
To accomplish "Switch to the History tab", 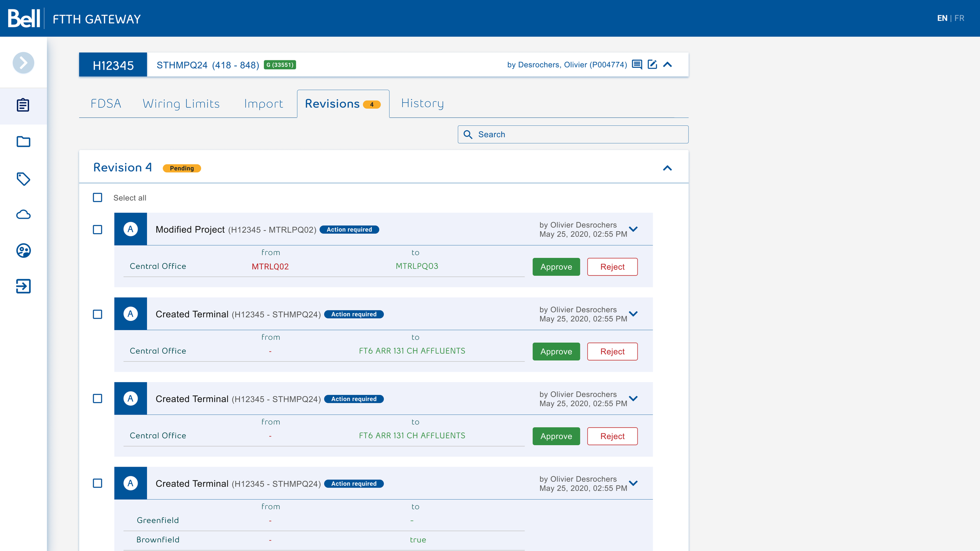I will (x=422, y=103).
